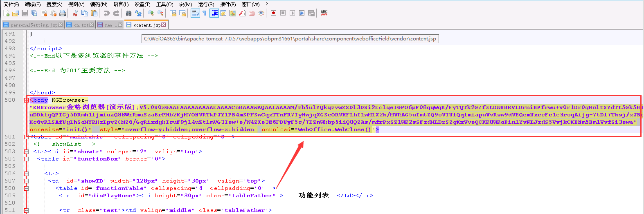Screen dimensions: 644x214
Task: Undo the last edit
Action: click(107, 13)
